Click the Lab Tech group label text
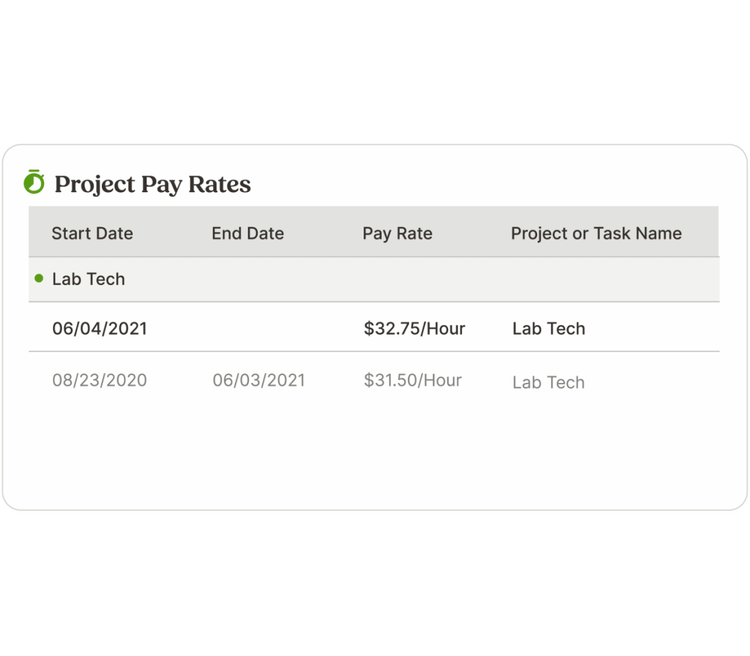 coord(88,279)
